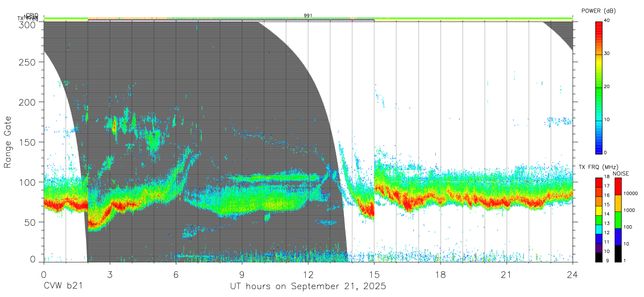
Task: Click the 13 label on TX FRQ scale
Action: [606, 224]
